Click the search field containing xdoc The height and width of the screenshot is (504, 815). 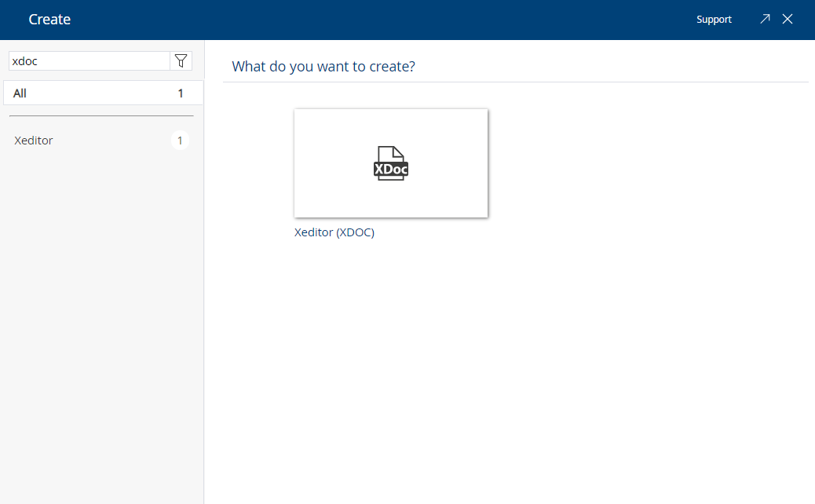coord(90,60)
